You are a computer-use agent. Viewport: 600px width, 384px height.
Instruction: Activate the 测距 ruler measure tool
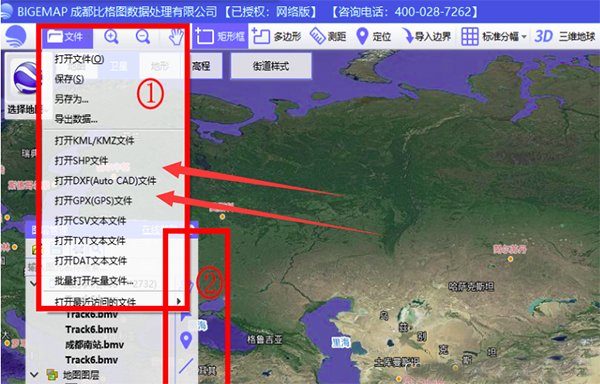coord(328,36)
